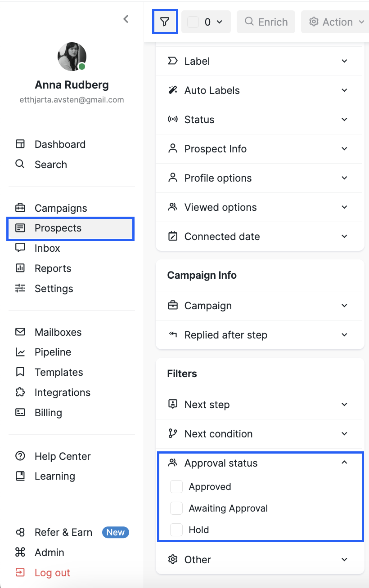Tick the Awaiting Approval checkbox
Image resolution: width=369 pixels, height=588 pixels.
(x=176, y=508)
